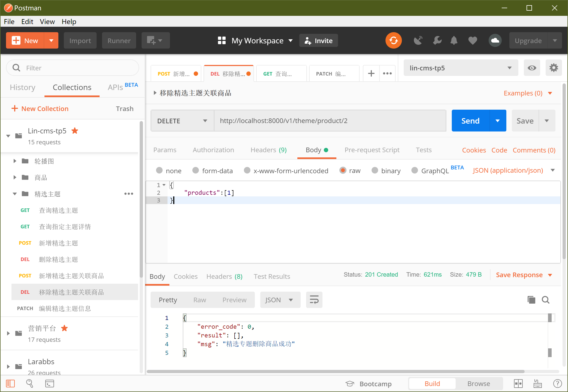Open Manage Environments gear icon
Viewport: 568px width, 392px height.
pos(554,68)
